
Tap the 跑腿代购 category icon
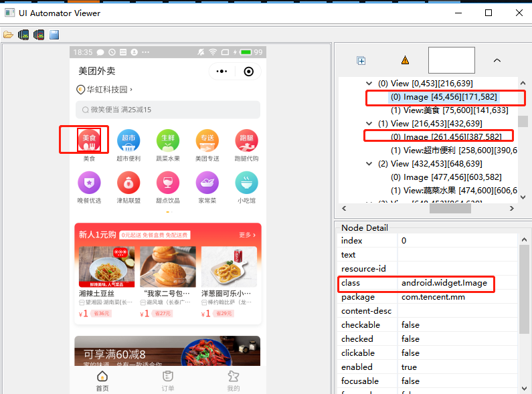pos(247,140)
